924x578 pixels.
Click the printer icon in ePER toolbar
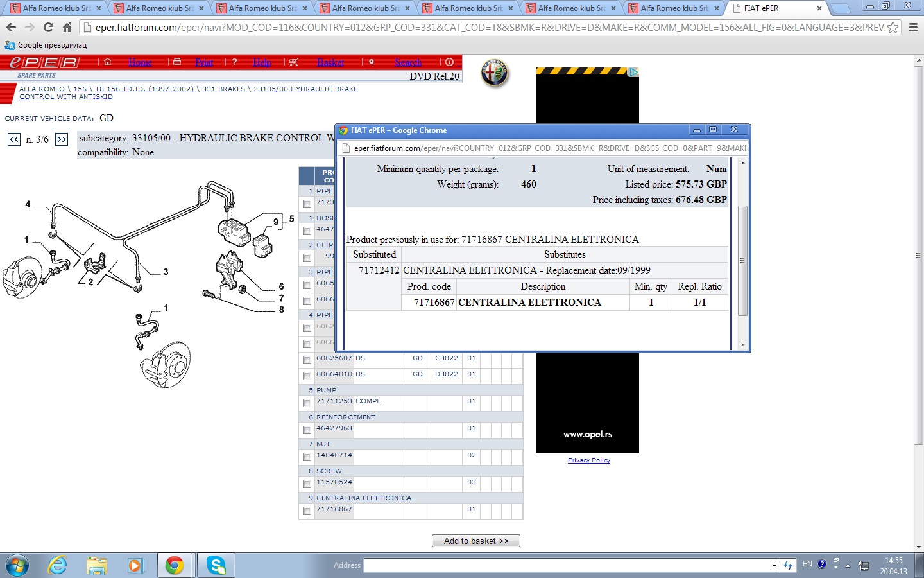click(177, 62)
